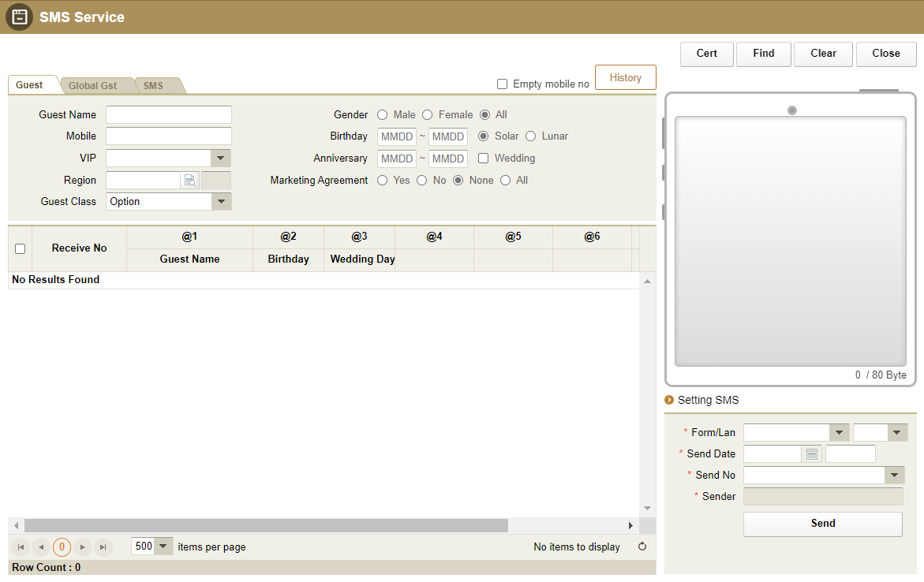Select the Male gender radio button
The image size is (924, 582).
click(383, 115)
